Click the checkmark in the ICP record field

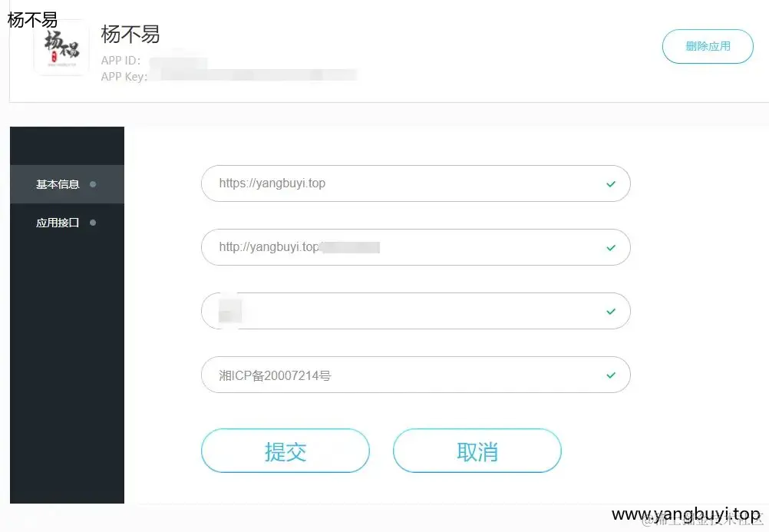611,375
